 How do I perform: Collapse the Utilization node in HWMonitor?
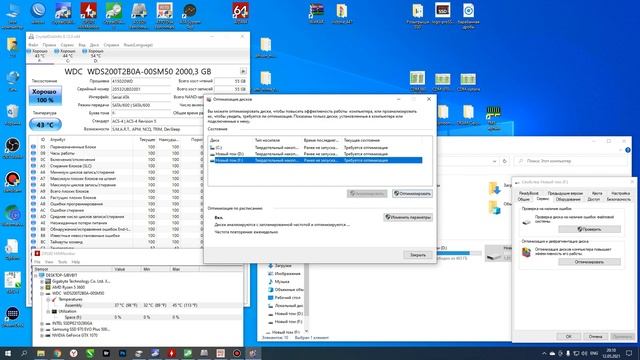[48, 311]
